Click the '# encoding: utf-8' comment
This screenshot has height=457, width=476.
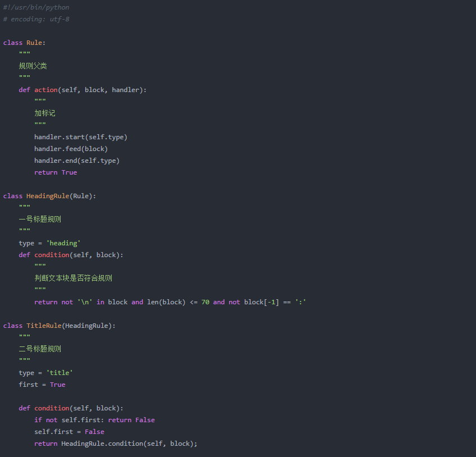click(36, 19)
